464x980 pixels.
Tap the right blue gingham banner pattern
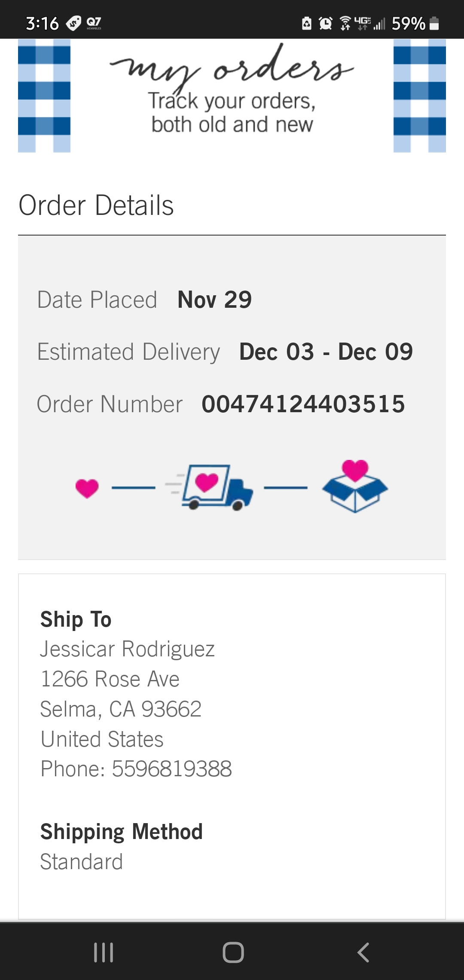coord(419,95)
